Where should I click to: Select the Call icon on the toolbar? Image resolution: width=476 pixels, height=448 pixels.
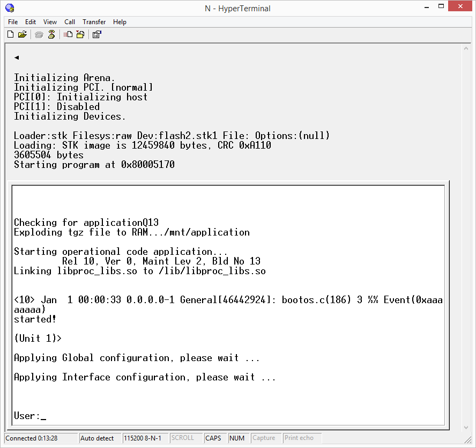tap(39, 34)
